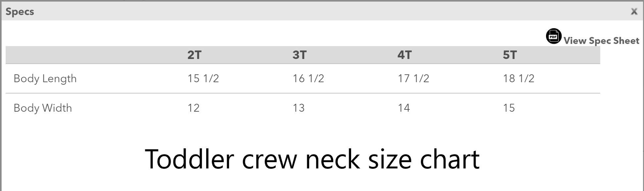This screenshot has height=191, width=644.
Task: Click the Toddler crew neck size chart caption
Action: pos(312,159)
